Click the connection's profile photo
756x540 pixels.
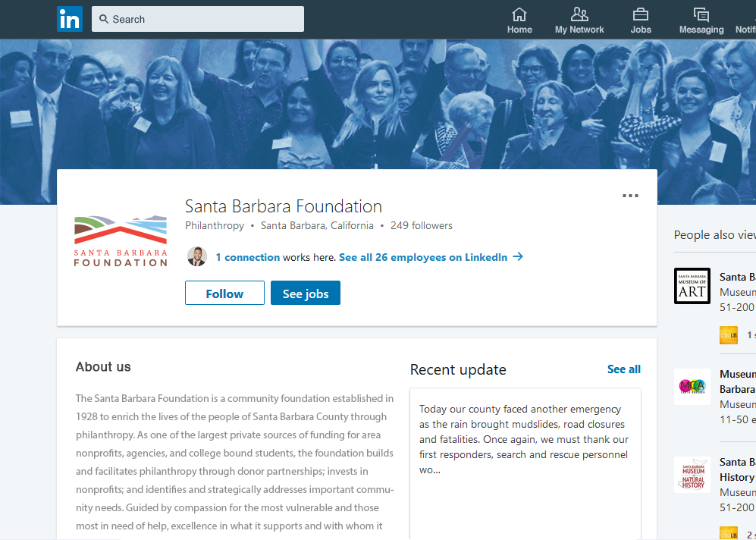click(x=197, y=256)
